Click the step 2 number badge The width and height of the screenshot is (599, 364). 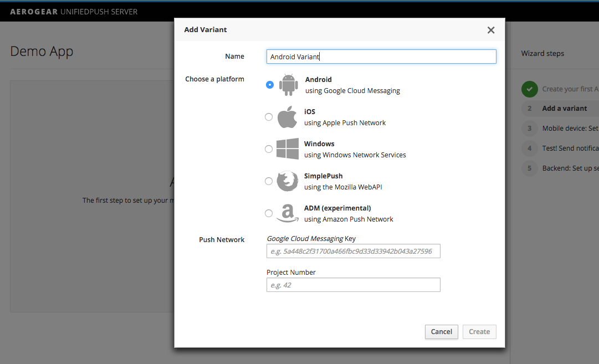(530, 109)
